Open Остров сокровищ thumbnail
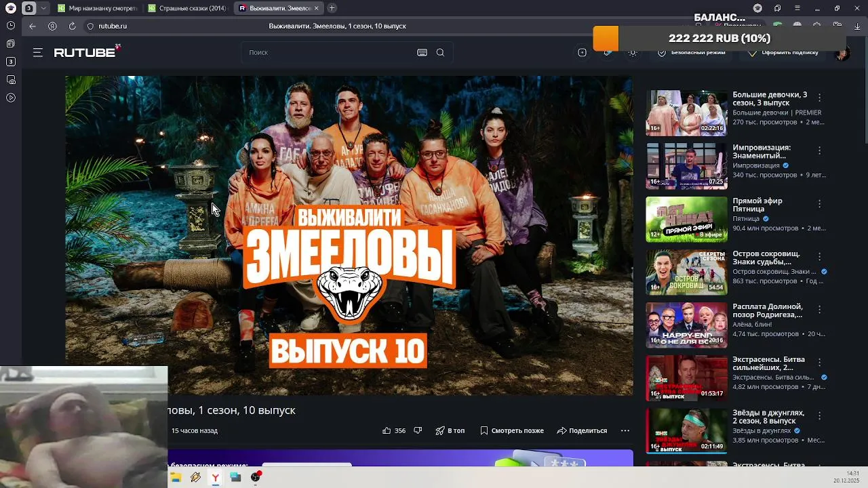The image size is (868, 488). pyautogui.click(x=686, y=271)
